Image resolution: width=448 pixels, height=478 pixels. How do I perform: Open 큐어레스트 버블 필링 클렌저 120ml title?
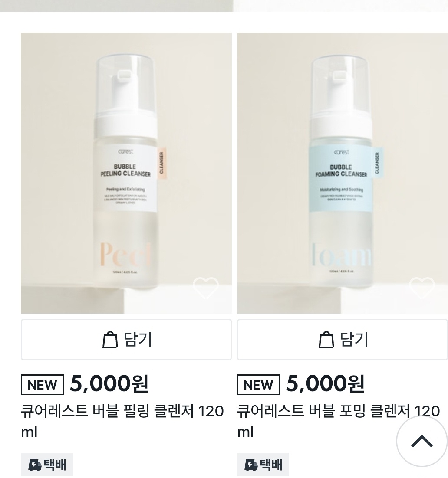(122, 421)
